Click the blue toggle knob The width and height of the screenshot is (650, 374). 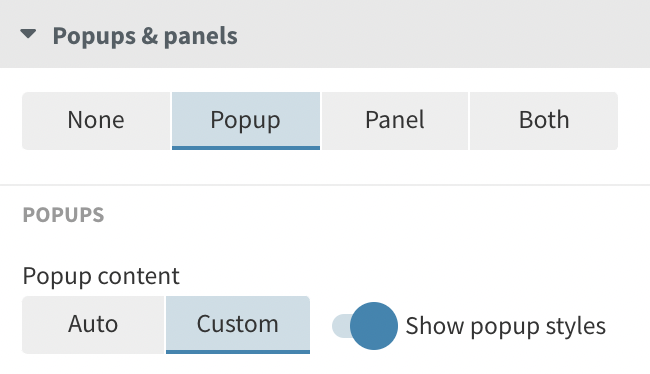click(x=374, y=326)
